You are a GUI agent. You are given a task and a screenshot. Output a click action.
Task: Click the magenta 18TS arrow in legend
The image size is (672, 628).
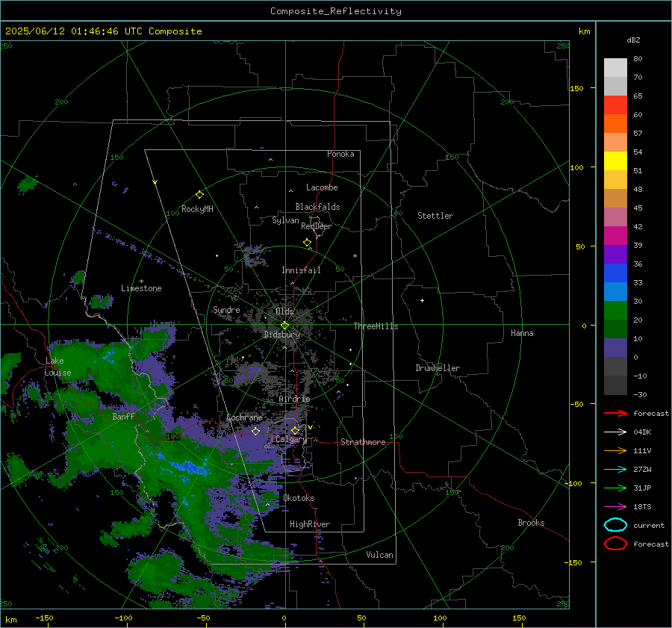[615, 507]
